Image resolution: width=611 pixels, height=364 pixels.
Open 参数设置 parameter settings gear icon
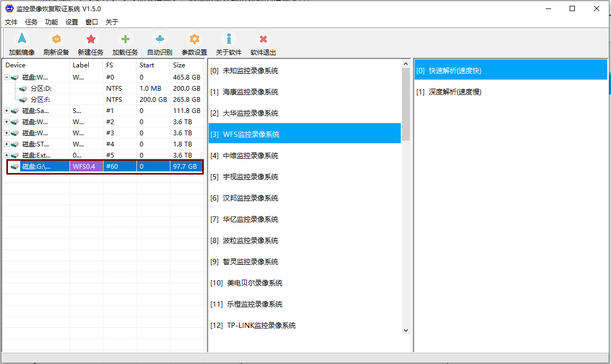[x=194, y=39]
